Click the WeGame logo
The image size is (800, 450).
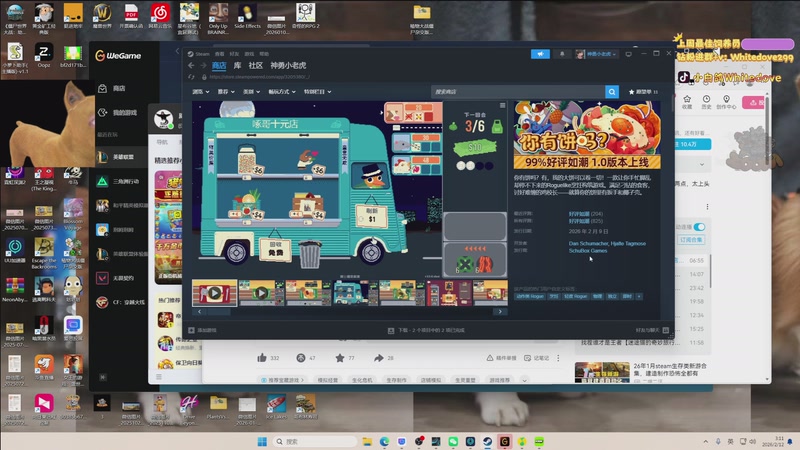118,56
